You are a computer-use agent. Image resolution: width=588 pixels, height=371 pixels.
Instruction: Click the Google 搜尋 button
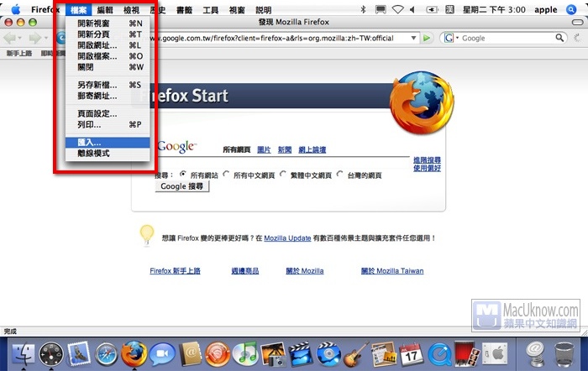pyautogui.click(x=182, y=186)
